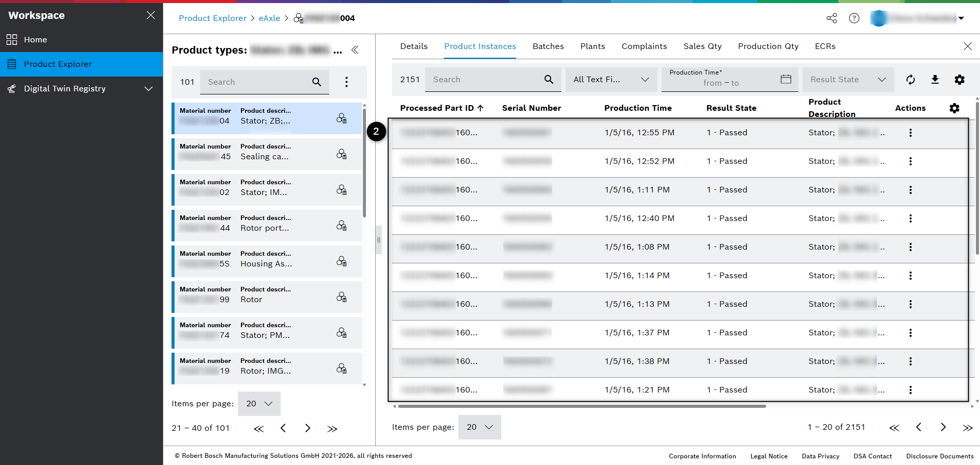Switch to the Batches tab

[x=548, y=46]
